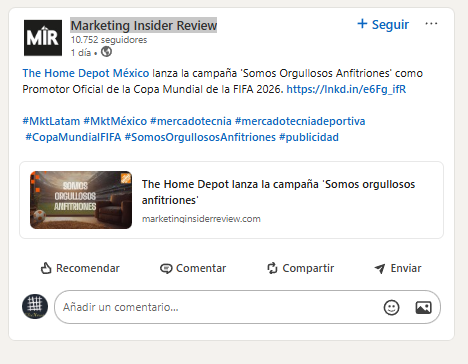Click the Compartir repost arrows icon
468x364 pixels.
coord(272,268)
